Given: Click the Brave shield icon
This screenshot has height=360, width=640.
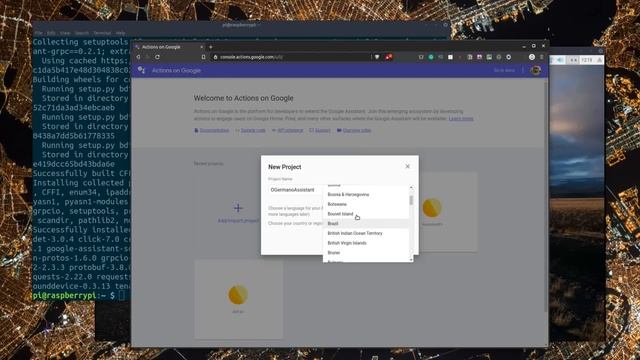Looking at the screenshot, I should pyautogui.click(x=377, y=57).
